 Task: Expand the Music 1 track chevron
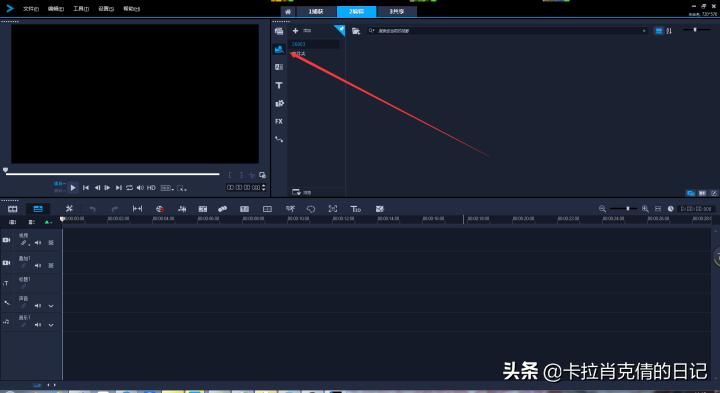click(x=51, y=325)
